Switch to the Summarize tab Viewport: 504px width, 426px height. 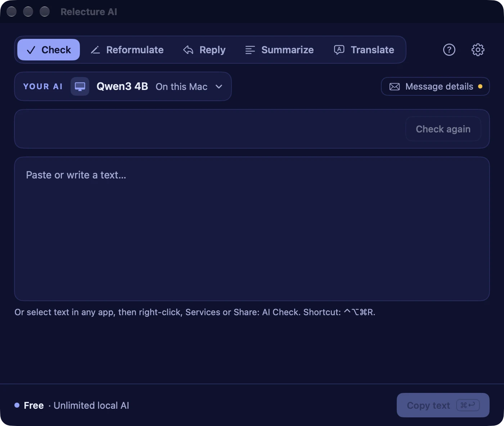click(279, 50)
